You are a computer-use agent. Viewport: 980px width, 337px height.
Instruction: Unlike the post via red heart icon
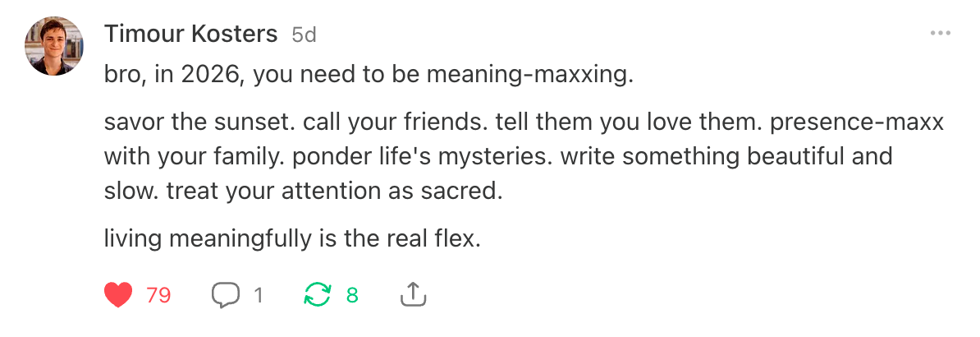click(x=119, y=294)
